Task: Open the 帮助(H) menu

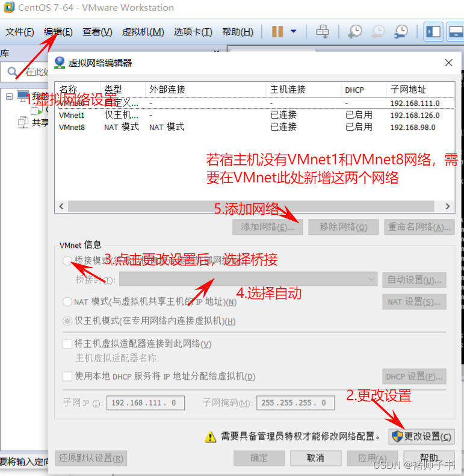Action: 238,31
